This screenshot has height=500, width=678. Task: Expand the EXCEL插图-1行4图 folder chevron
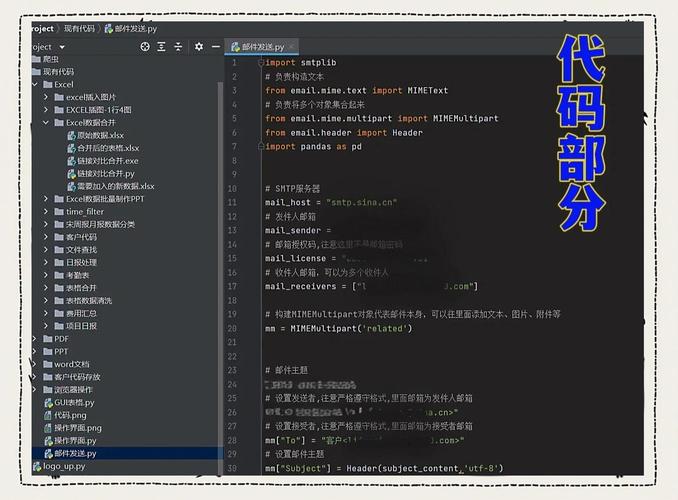tap(46, 110)
